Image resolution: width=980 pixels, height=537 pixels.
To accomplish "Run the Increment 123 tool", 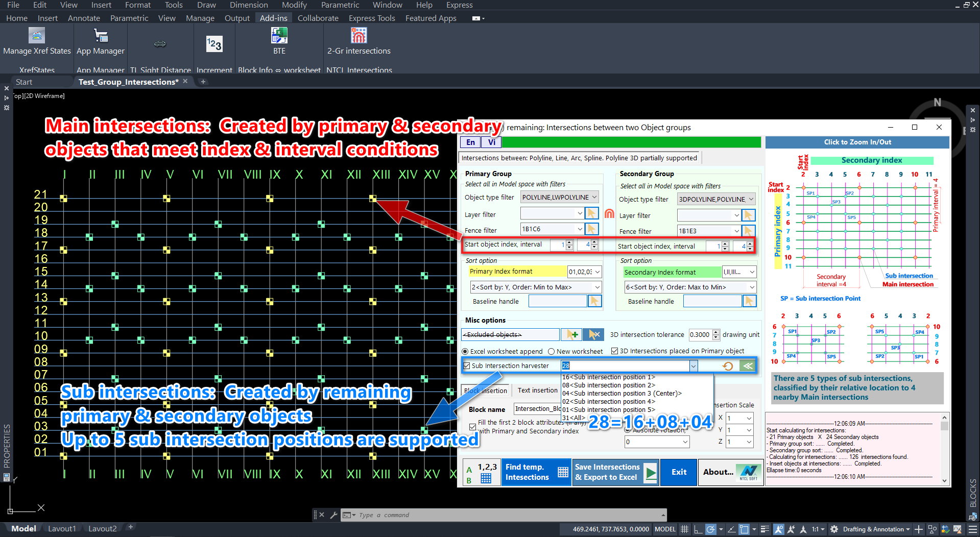I will tap(214, 44).
